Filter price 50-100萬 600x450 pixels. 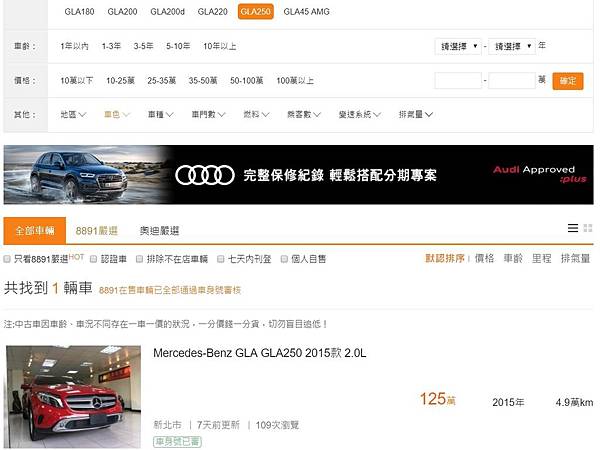pos(247,81)
